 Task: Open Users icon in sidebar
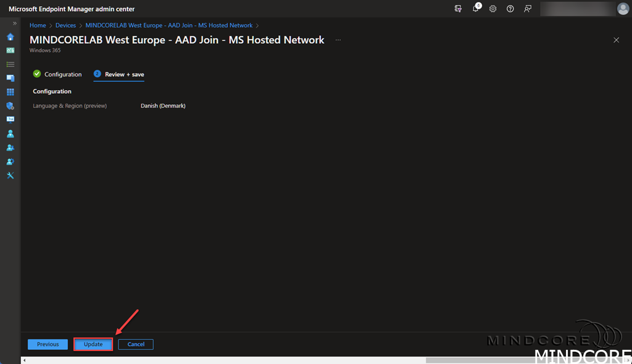tap(10, 134)
